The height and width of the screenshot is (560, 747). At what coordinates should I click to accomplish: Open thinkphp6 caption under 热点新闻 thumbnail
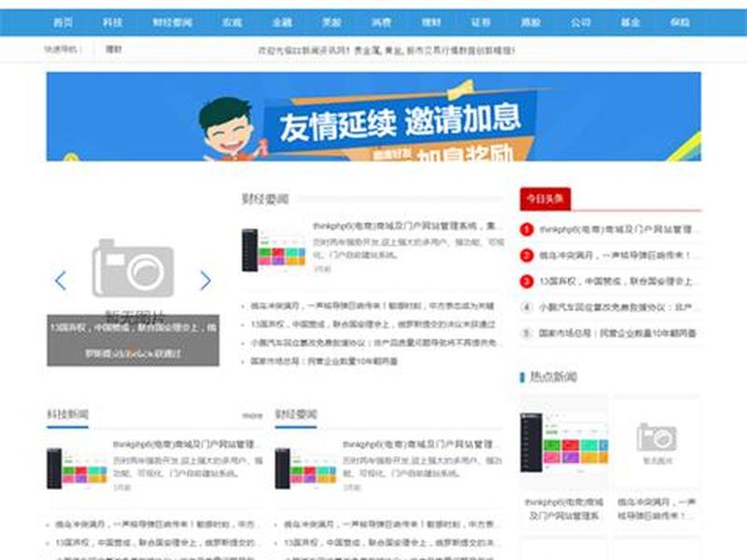coord(564,509)
